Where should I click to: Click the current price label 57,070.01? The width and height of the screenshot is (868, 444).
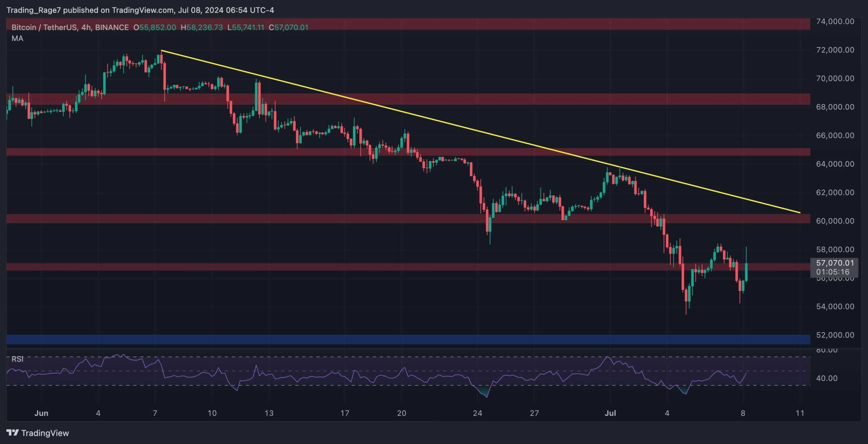[x=834, y=263]
